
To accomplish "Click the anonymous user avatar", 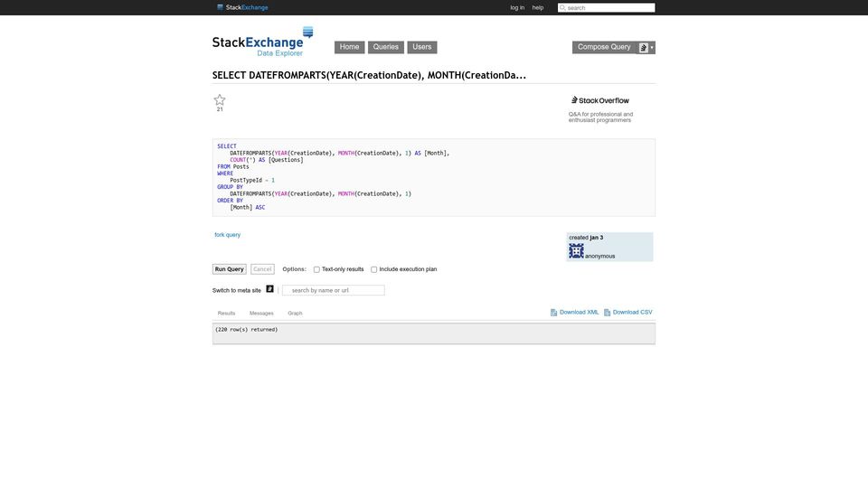I will pos(576,251).
